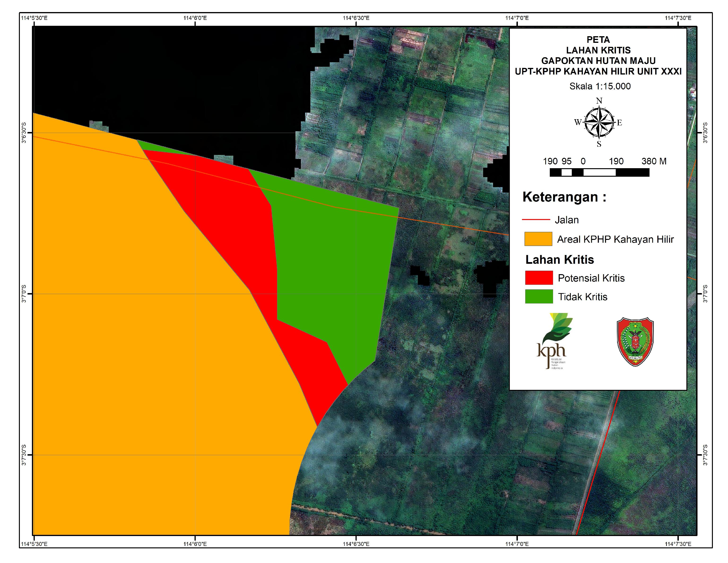This screenshot has height=563, width=728.
Task: Click the Lahan Kritis legend subheading
Action: point(560,260)
